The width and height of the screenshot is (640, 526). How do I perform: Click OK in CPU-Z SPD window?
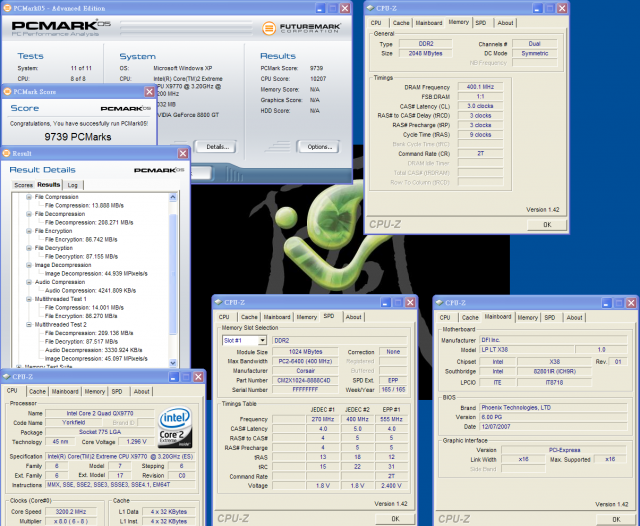pyautogui.click(x=395, y=519)
